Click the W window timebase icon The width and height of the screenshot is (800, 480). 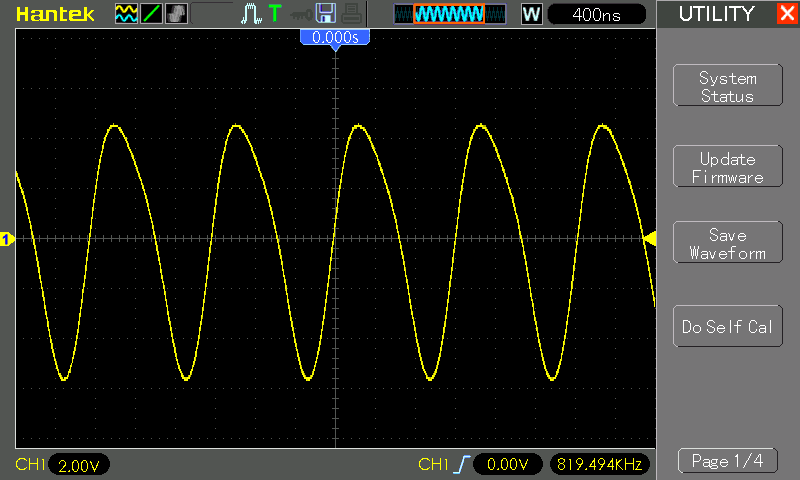531,14
